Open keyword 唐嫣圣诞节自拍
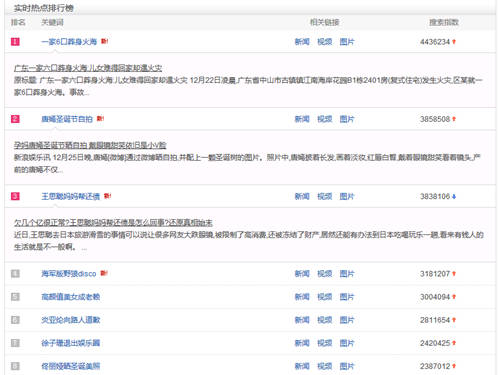 click(x=67, y=119)
